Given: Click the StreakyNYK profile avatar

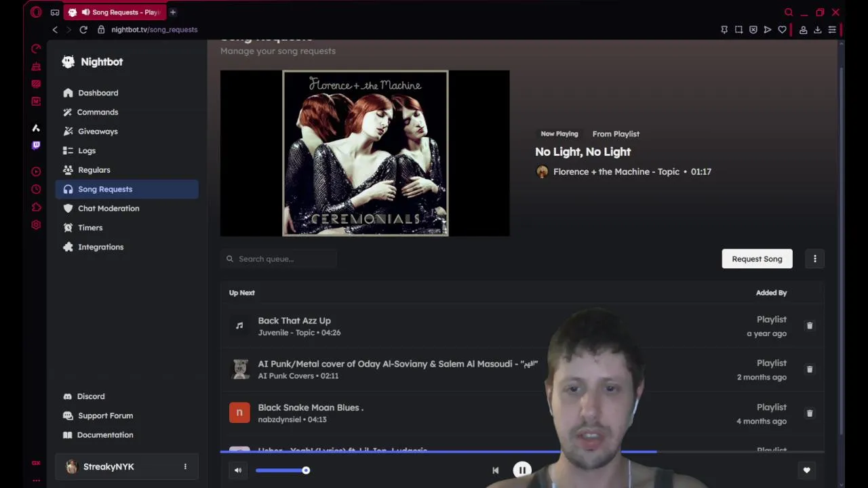Looking at the screenshot, I should coord(71,466).
